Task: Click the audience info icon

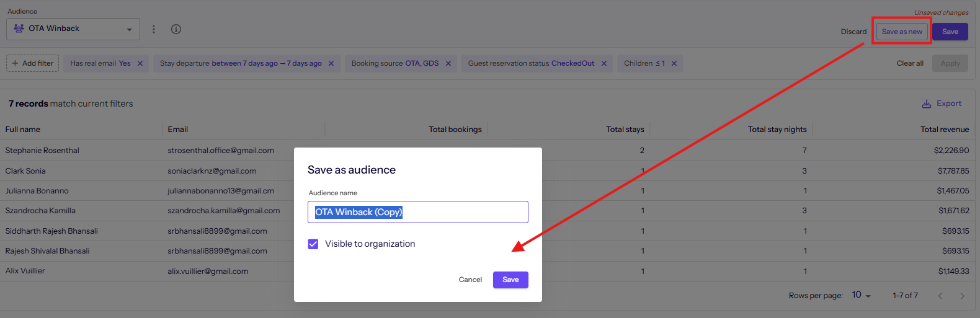Action: click(x=176, y=29)
